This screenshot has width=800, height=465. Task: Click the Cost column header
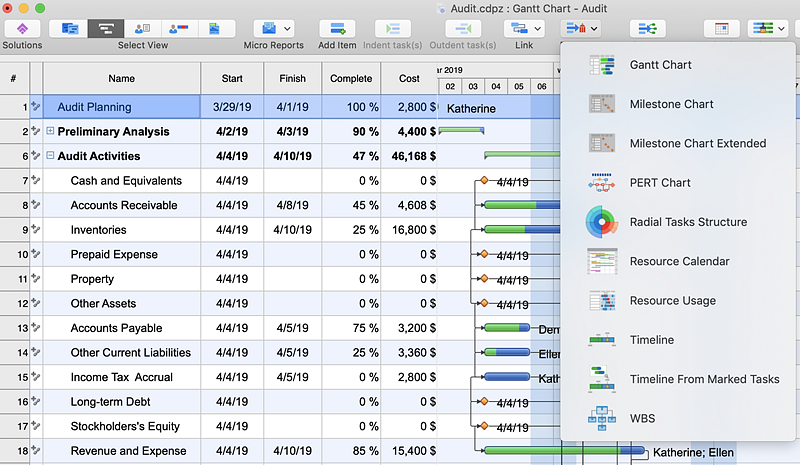pos(409,78)
